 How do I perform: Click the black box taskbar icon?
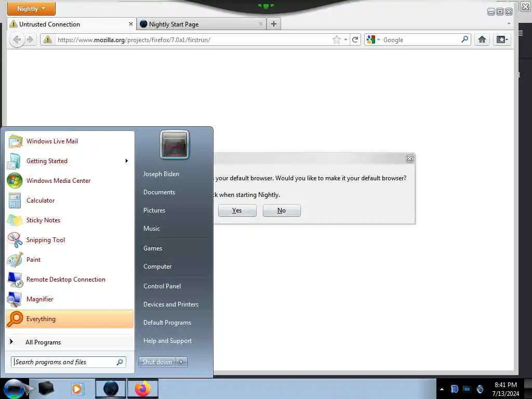46,389
